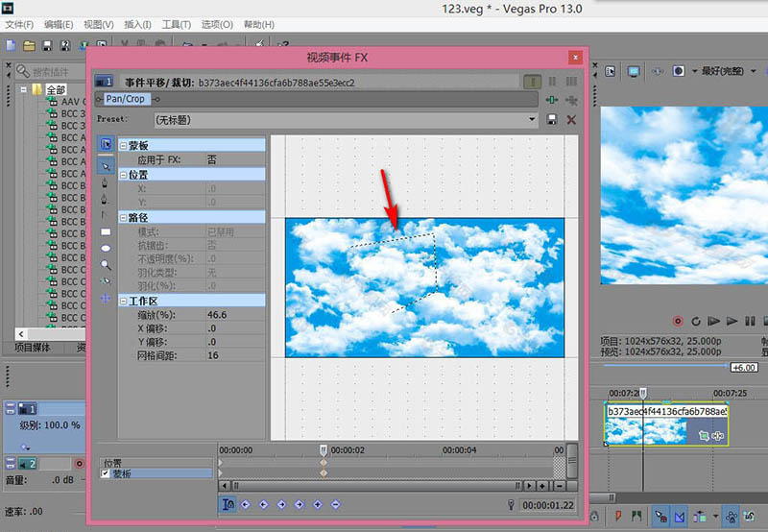The height and width of the screenshot is (532, 768).
Task: Select the Oval mask creation tool
Action: pyautogui.click(x=106, y=249)
